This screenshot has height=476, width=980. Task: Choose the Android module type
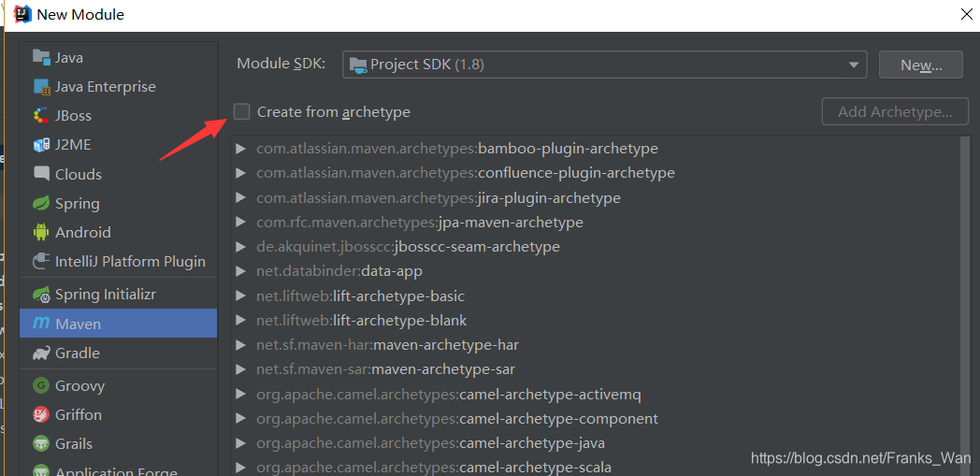(118, 232)
